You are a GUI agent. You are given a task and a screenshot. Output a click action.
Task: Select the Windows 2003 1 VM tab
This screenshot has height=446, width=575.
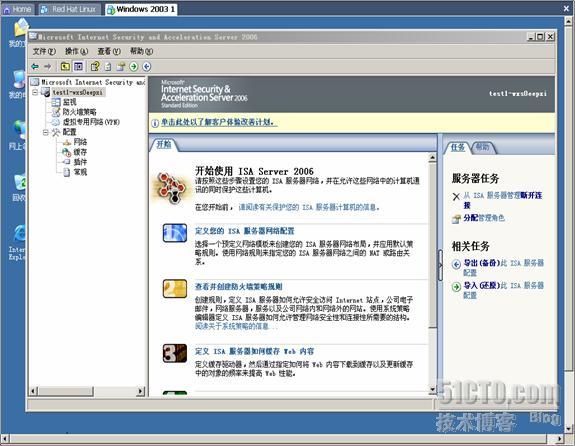pos(141,9)
